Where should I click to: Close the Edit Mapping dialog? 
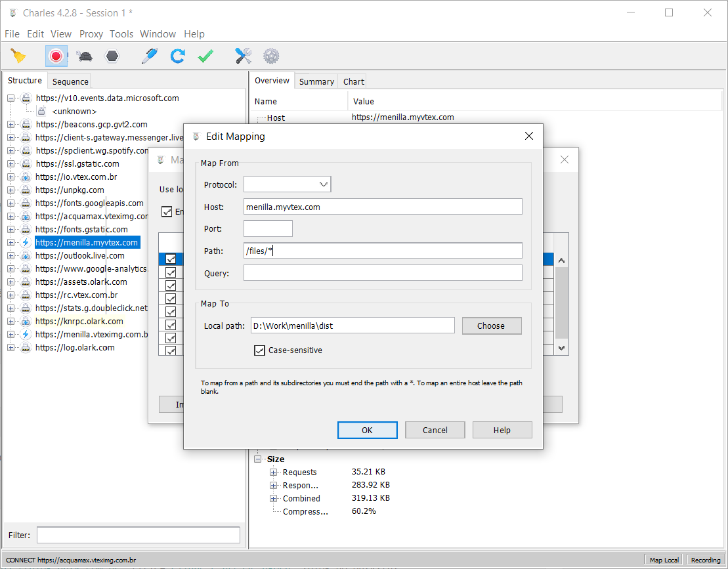(529, 136)
